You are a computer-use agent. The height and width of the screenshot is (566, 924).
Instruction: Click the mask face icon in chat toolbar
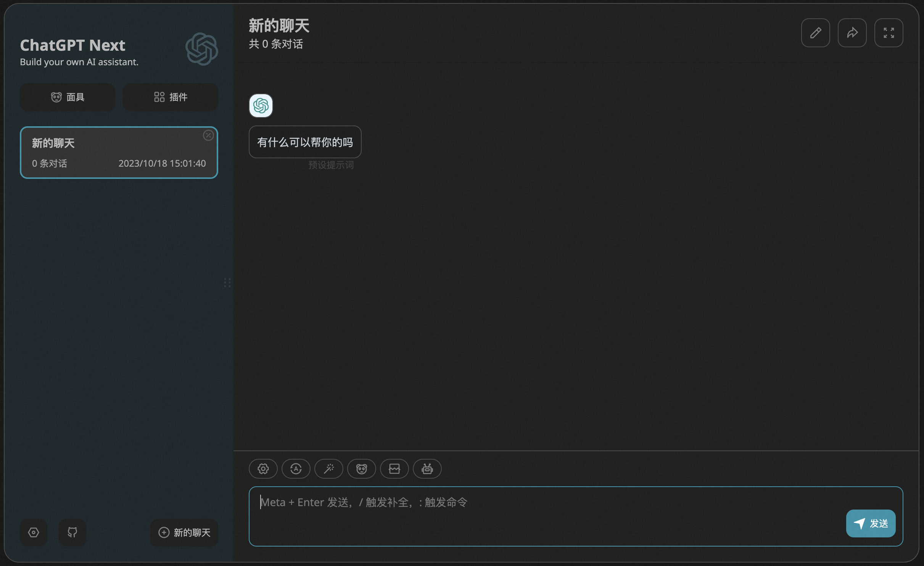[x=362, y=469]
